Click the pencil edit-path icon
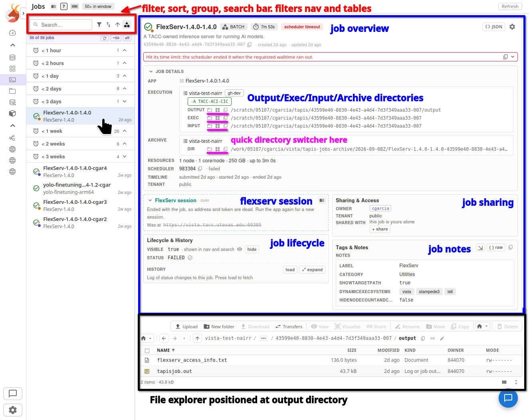The image size is (529, 420). pyautogui.click(x=442, y=338)
